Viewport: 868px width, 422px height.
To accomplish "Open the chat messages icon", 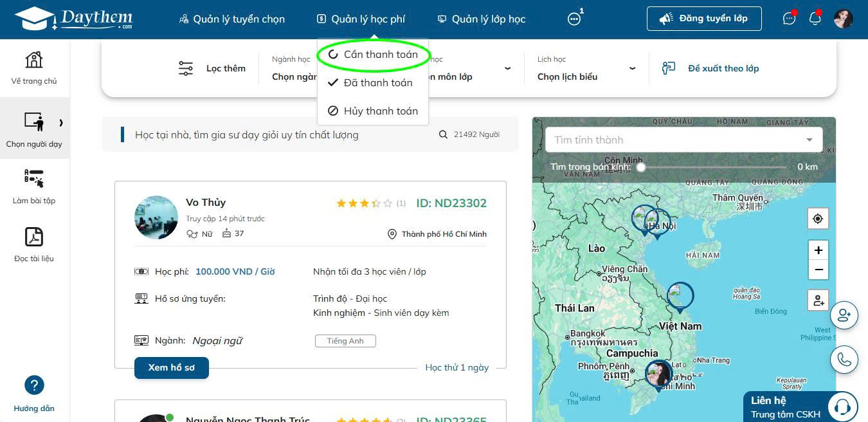I will pyautogui.click(x=789, y=19).
